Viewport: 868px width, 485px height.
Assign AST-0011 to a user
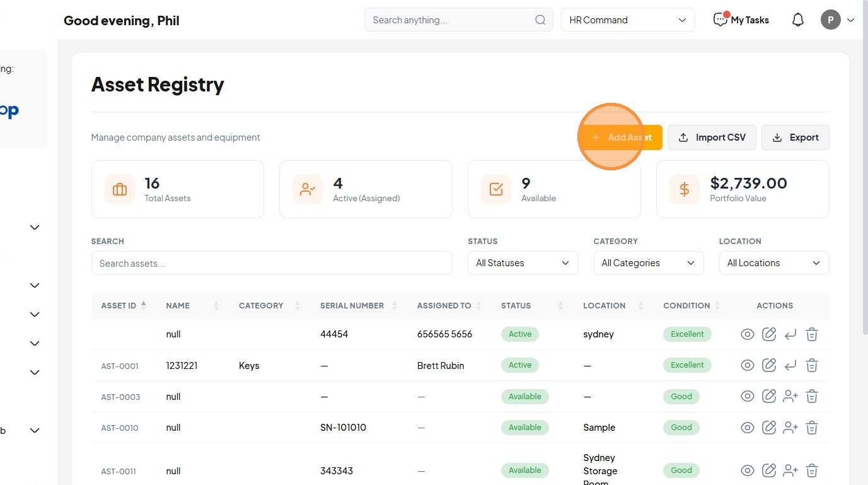(x=790, y=470)
